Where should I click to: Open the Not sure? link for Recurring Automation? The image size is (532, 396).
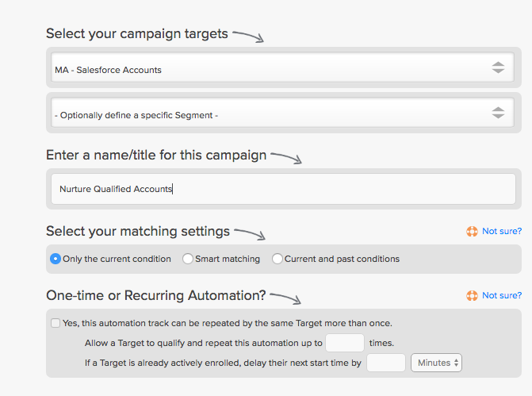click(x=502, y=295)
